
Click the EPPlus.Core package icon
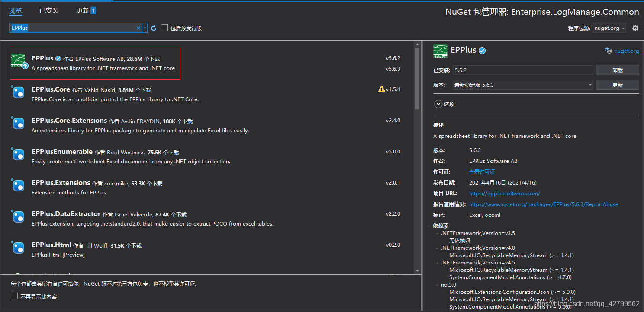tap(18, 92)
